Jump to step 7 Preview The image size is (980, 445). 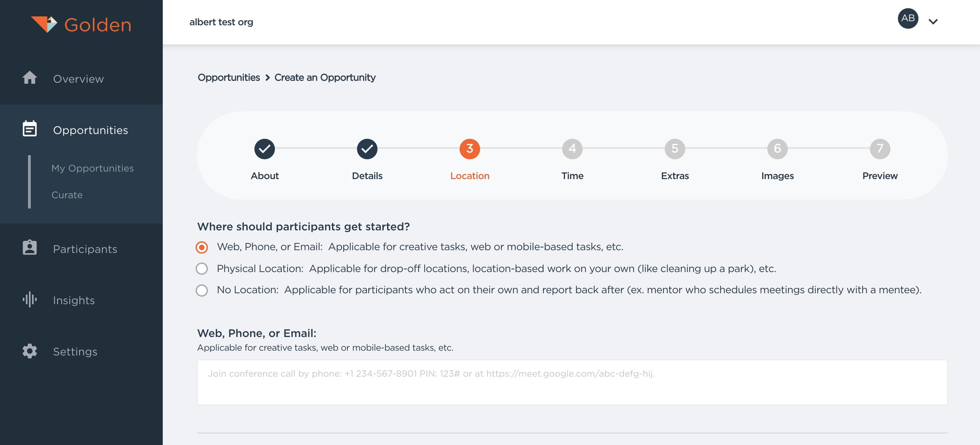[879, 149]
